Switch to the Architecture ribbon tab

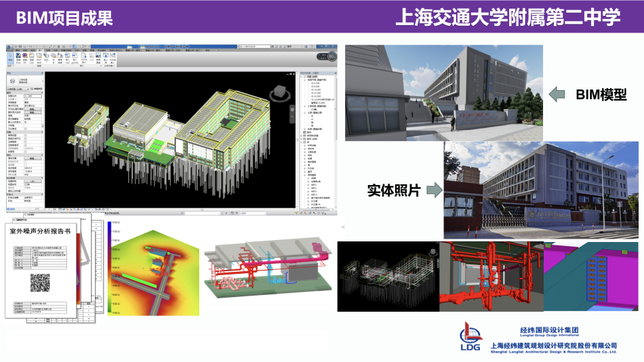pyautogui.click(x=17, y=50)
